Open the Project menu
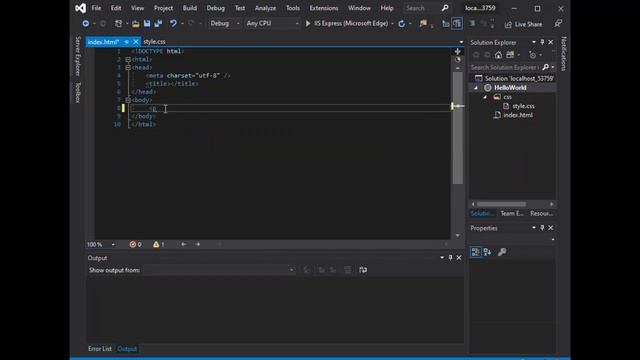Viewport: 640px width, 360px height. [163, 8]
